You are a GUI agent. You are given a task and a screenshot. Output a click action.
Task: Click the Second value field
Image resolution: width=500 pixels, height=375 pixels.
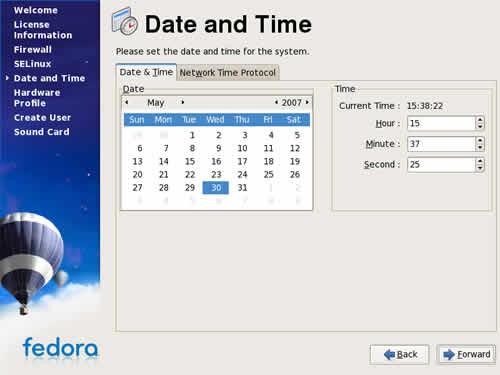click(441, 165)
